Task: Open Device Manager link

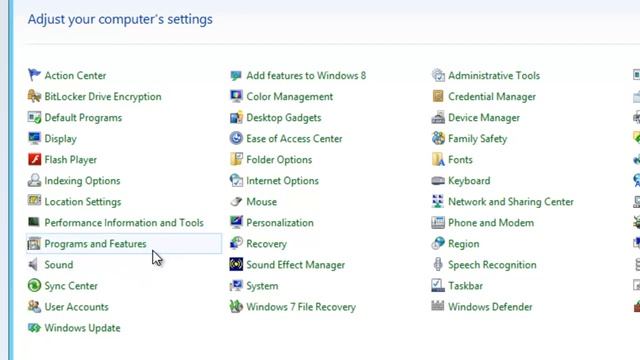Action: pos(484,118)
